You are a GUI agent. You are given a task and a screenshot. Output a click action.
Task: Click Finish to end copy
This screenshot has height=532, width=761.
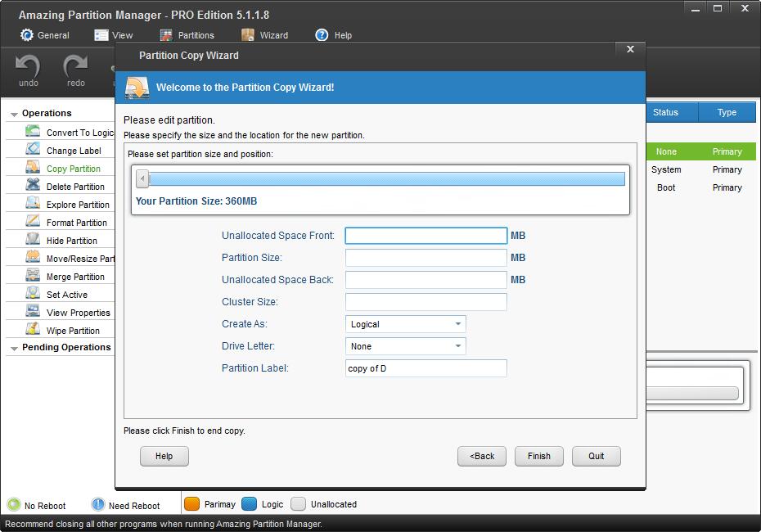(538, 456)
